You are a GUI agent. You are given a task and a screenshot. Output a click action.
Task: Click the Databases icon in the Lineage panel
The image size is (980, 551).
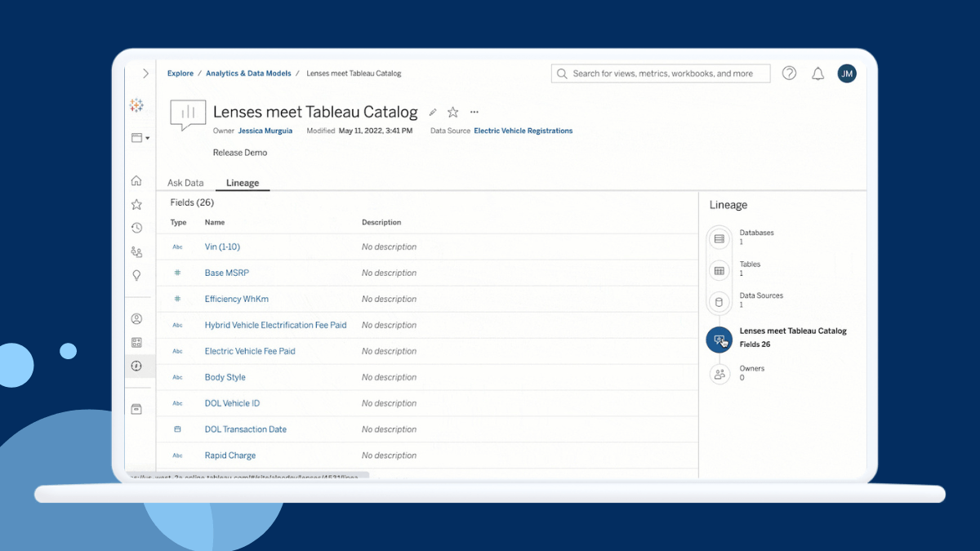[719, 238]
